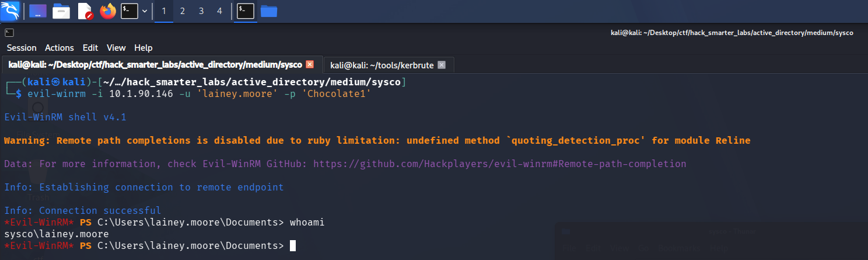Click the 'sysco\lainey.moore' output line
The width and height of the screenshot is (868, 260).
(x=57, y=234)
